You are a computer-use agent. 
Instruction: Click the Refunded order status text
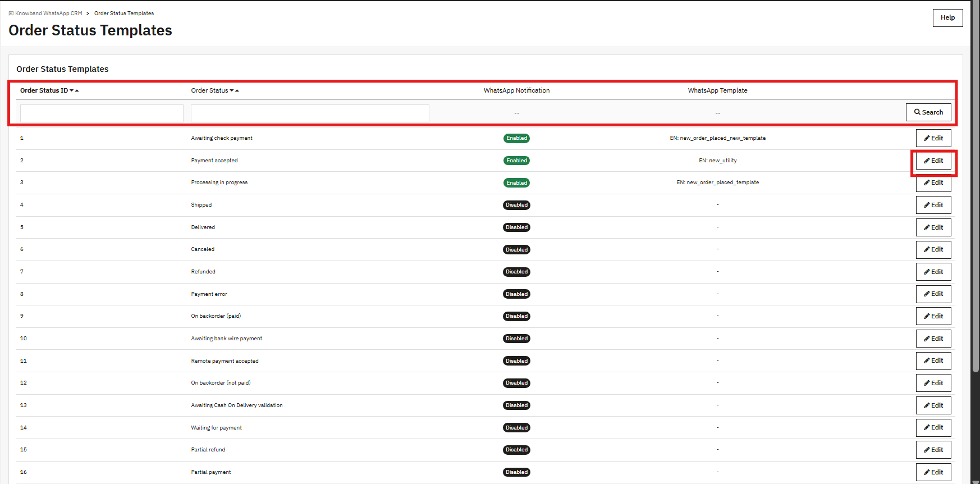tap(203, 272)
